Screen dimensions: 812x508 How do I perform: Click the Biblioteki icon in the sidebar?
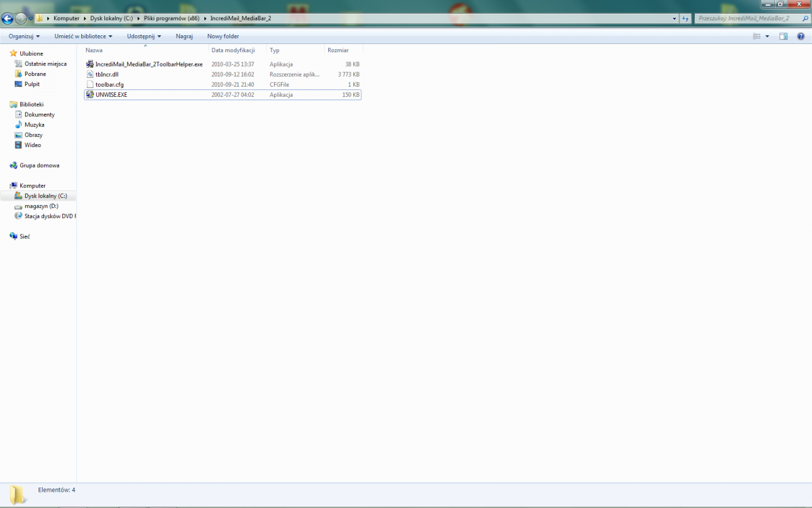coord(14,104)
